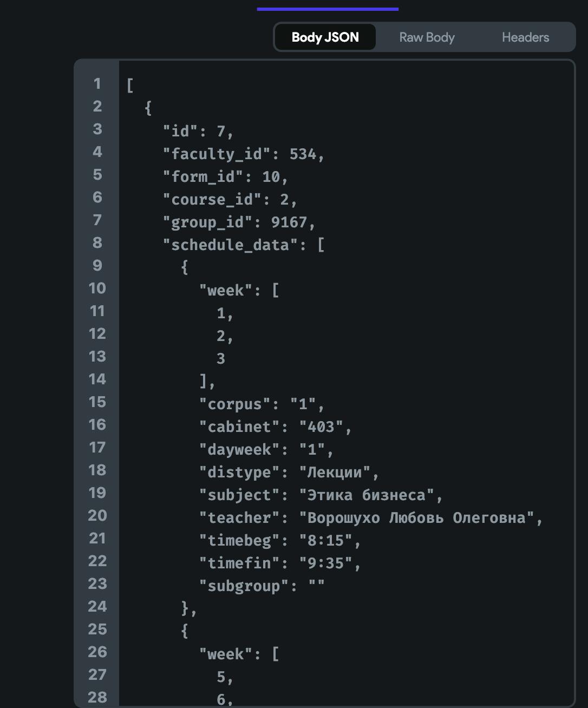Click the "schedule_data" key
Image resolution: width=588 pixels, height=708 pixels.
[231, 245]
